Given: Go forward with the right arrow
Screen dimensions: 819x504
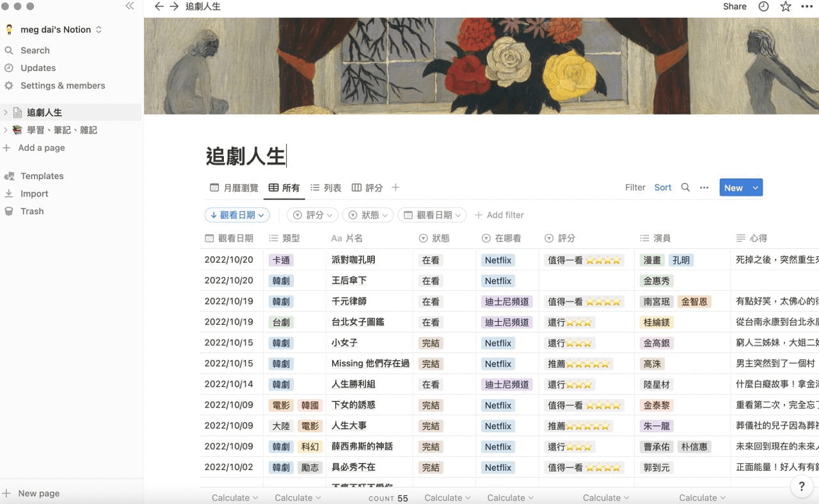Looking at the screenshot, I should coord(174,6).
